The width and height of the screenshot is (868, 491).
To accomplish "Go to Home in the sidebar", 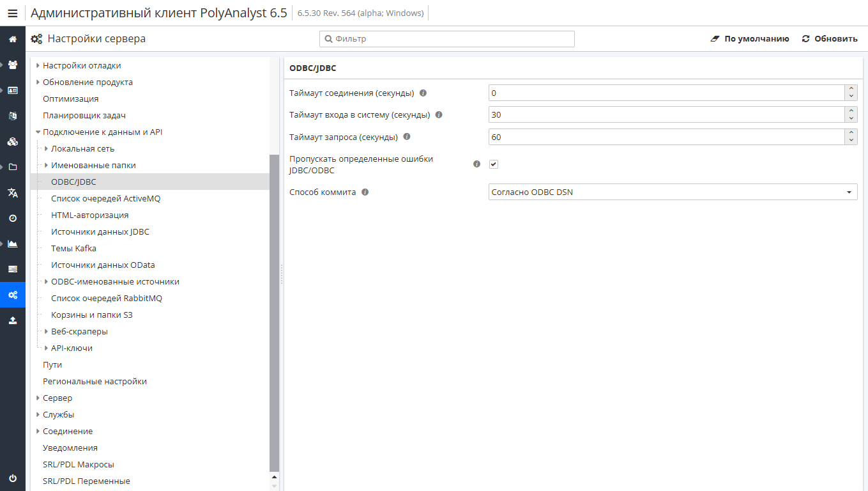I will [x=13, y=39].
